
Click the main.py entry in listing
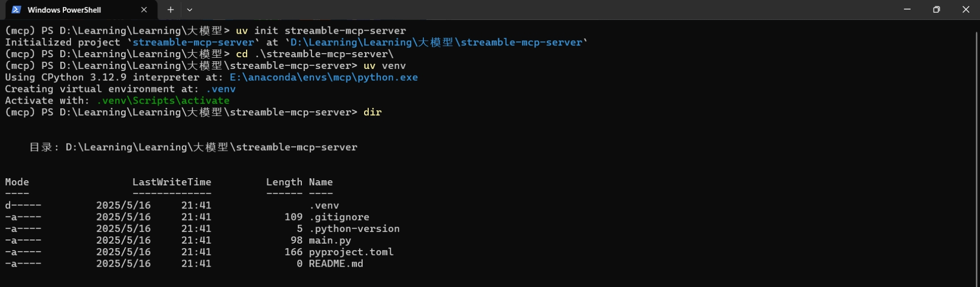point(330,240)
